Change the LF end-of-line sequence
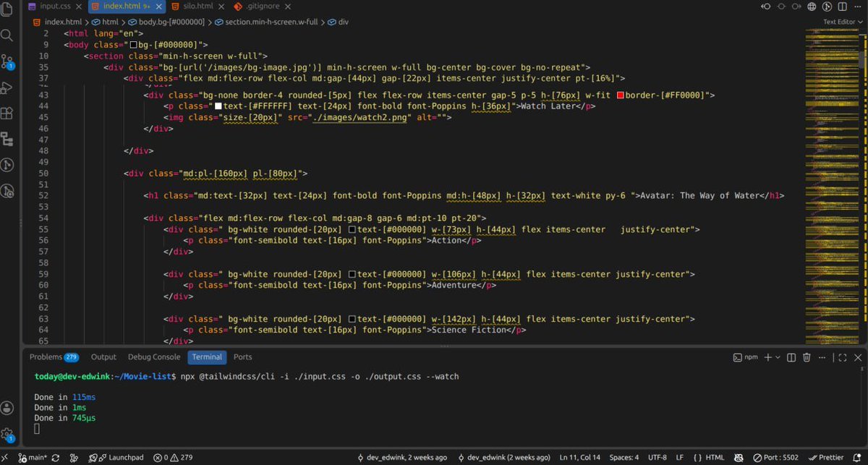Viewport: 868px width, 465px height. coord(680,458)
